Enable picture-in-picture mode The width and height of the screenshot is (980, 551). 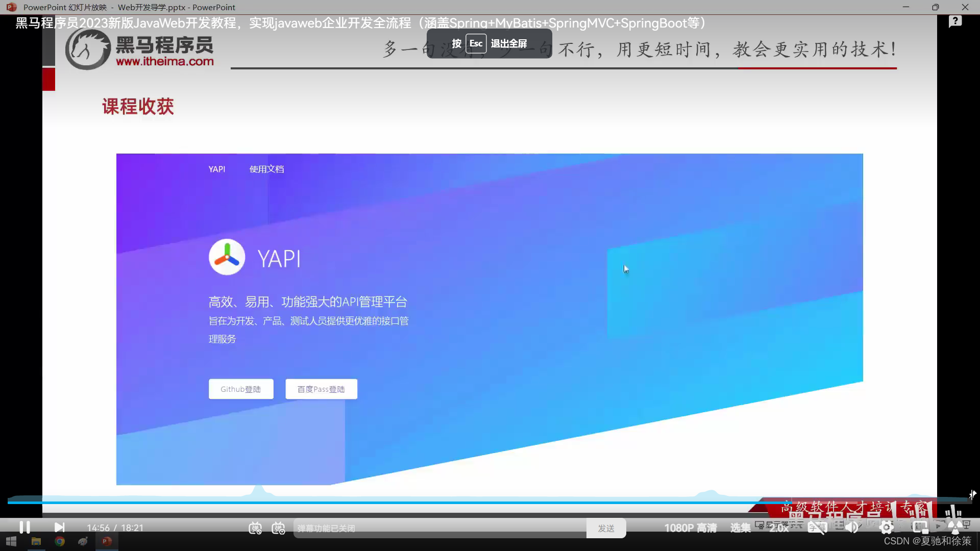[x=920, y=528]
